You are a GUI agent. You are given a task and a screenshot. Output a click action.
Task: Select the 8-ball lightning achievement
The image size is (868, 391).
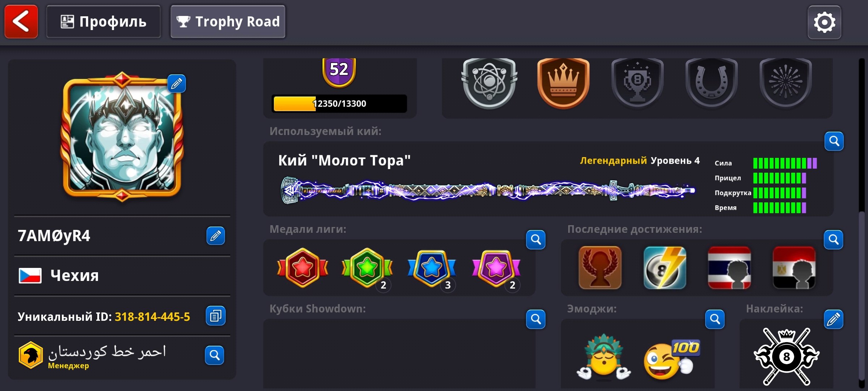click(664, 268)
